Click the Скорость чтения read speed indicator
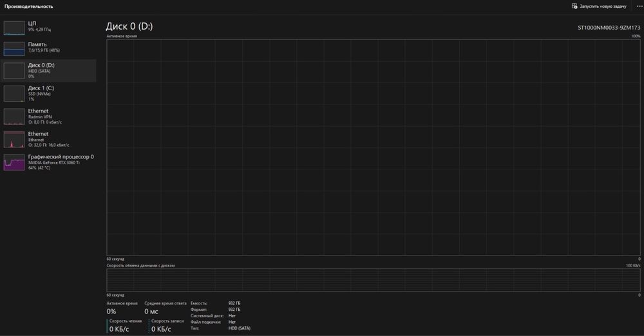This screenshot has width=644, height=336. pos(124,326)
